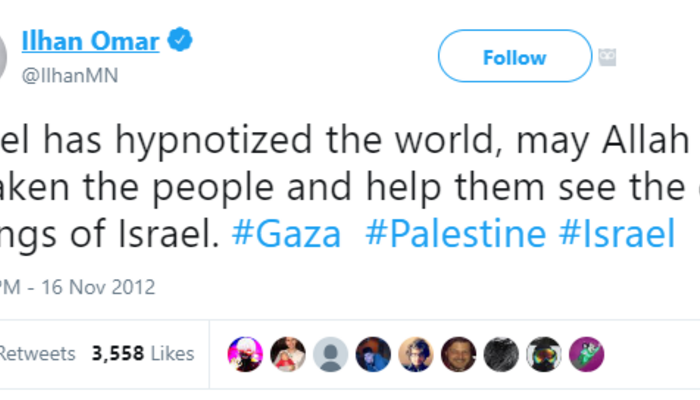Open the fifth liker's avatar
This screenshot has width=700, height=400.
click(x=416, y=353)
